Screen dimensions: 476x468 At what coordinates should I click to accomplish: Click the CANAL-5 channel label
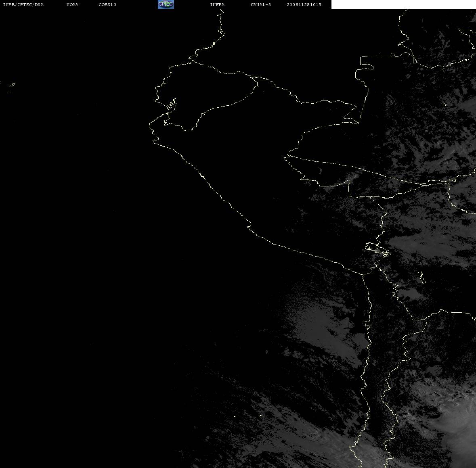[x=261, y=4]
